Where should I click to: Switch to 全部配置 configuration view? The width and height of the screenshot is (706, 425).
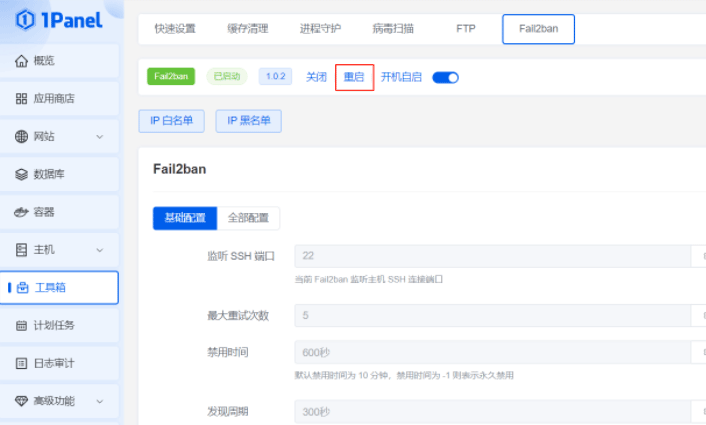click(248, 218)
